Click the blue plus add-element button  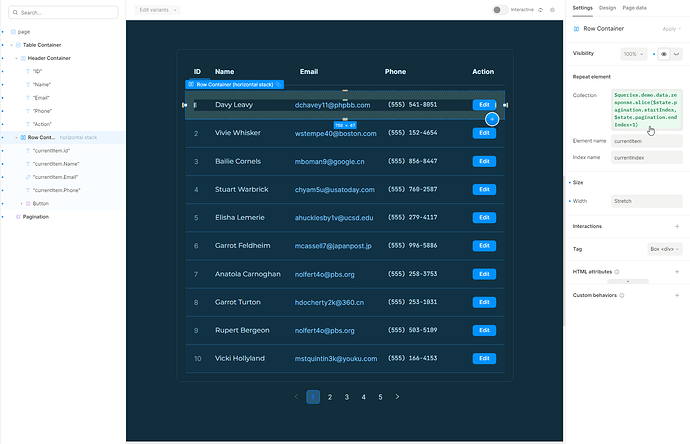pos(491,119)
